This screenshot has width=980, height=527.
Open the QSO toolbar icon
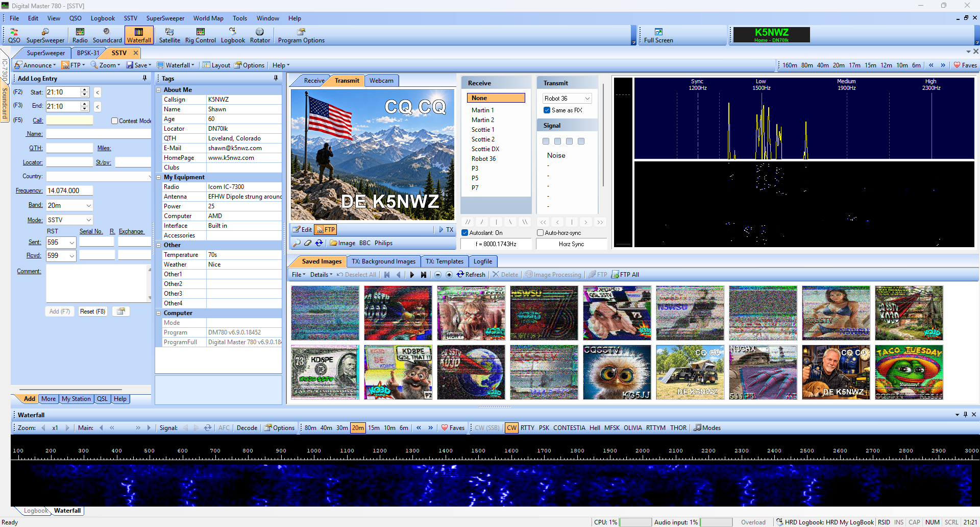[14, 36]
